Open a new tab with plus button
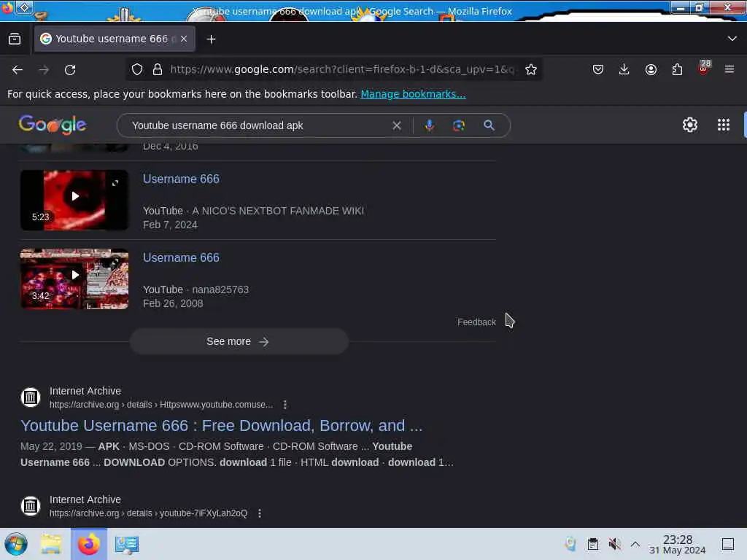 click(x=211, y=39)
